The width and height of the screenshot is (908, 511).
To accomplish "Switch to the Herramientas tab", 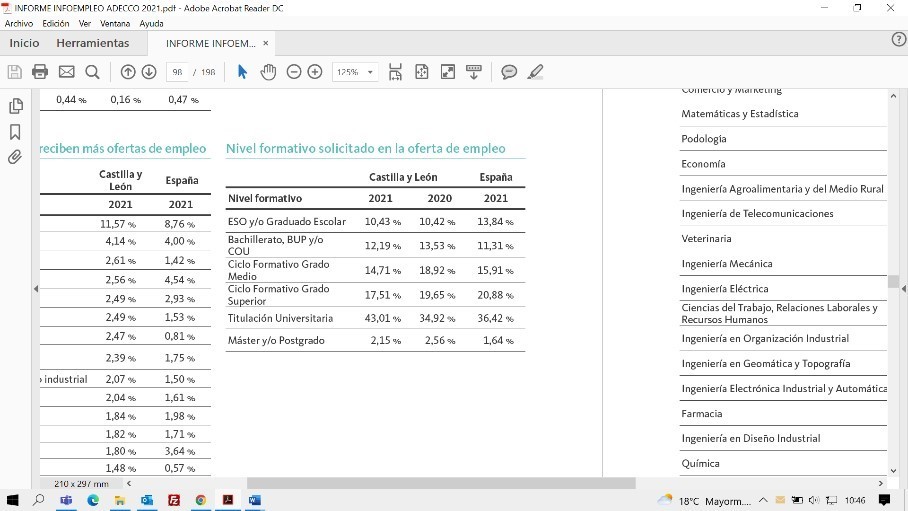I will 93,43.
